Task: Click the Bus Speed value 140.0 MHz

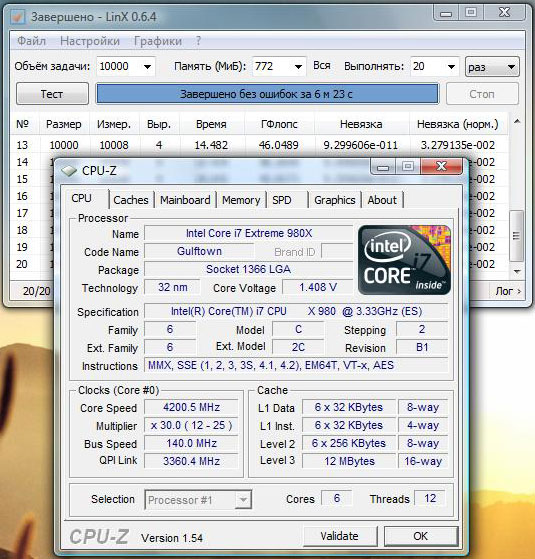Action: click(191, 443)
